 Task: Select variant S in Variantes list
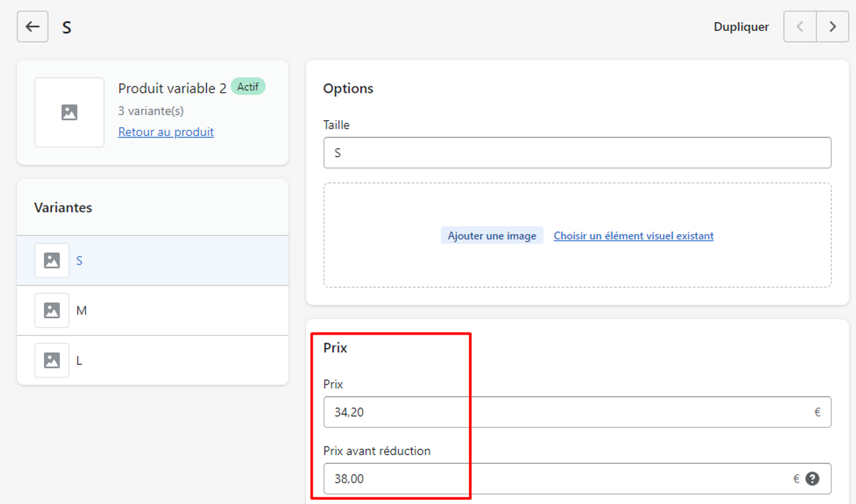click(153, 260)
